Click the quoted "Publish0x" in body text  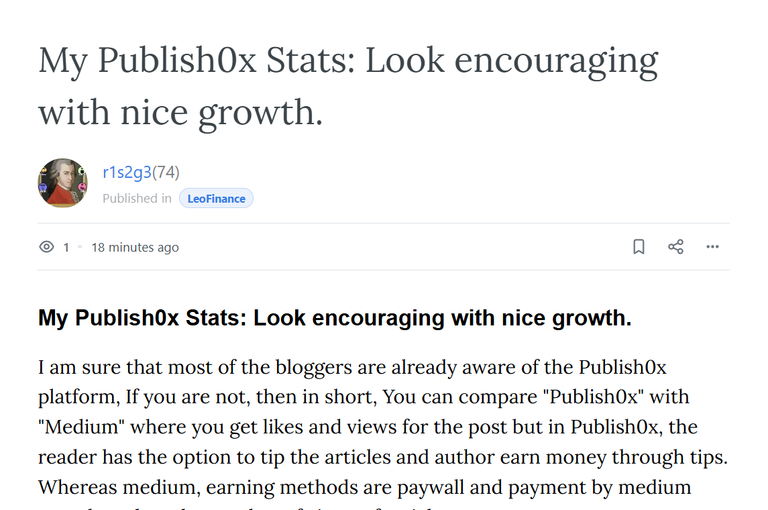click(x=594, y=397)
